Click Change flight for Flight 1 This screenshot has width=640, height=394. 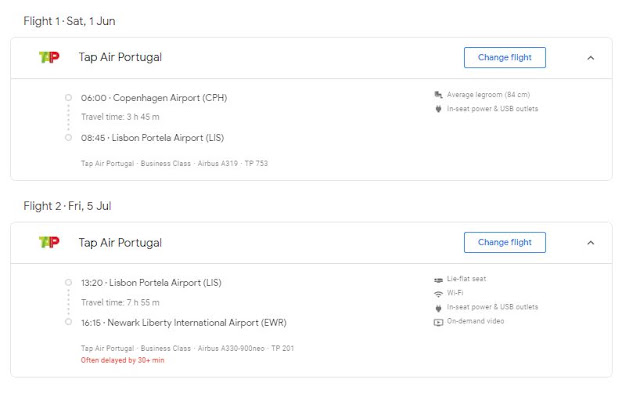click(504, 58)
